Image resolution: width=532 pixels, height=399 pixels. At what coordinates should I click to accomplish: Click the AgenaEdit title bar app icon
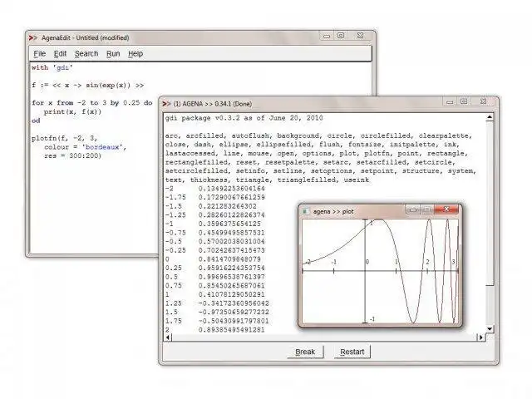click(33, 37)
